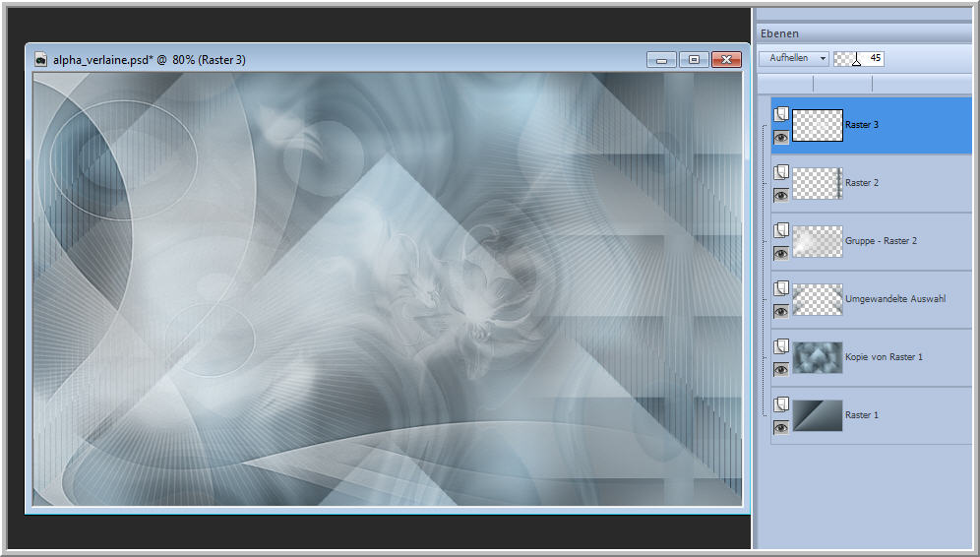The height and width of the screenshot is (557, 980).
Task: Click the Raster 2 layer name
Action: (862, 183)
